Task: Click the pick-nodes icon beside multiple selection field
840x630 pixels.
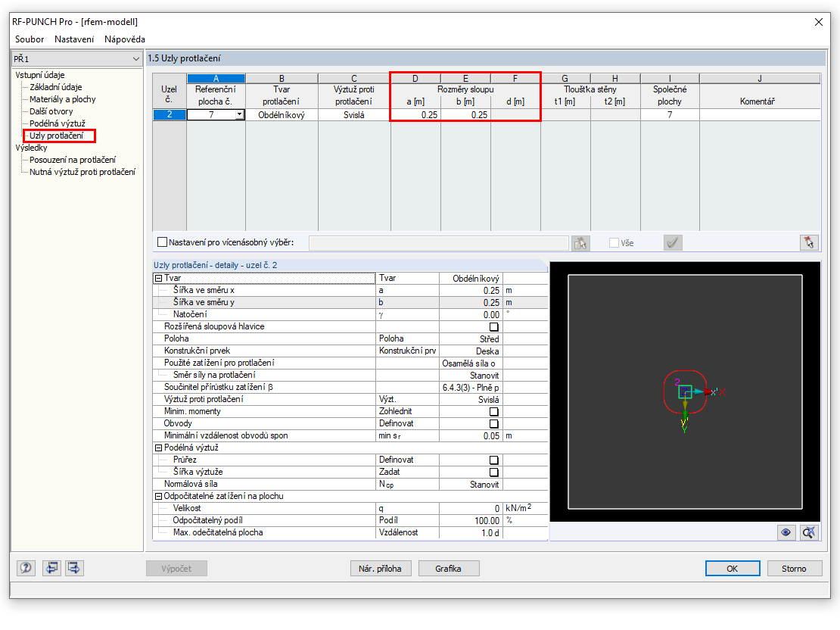Action: (580, 243)
